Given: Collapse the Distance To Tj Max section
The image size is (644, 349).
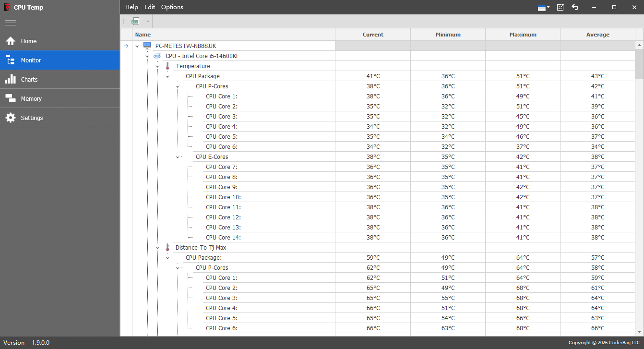Looking at the screenshot, I should (x=157, y=248).
